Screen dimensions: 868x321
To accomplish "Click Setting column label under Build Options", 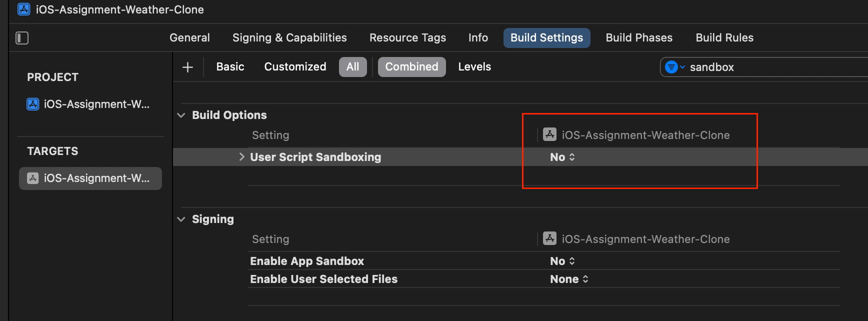I will [270, 135].
